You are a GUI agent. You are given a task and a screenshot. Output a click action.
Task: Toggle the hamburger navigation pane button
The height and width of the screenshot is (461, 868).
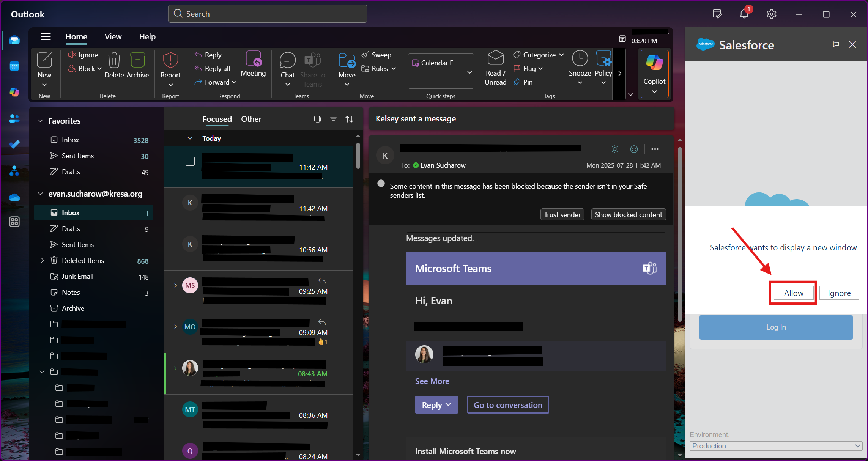(46, 36)
